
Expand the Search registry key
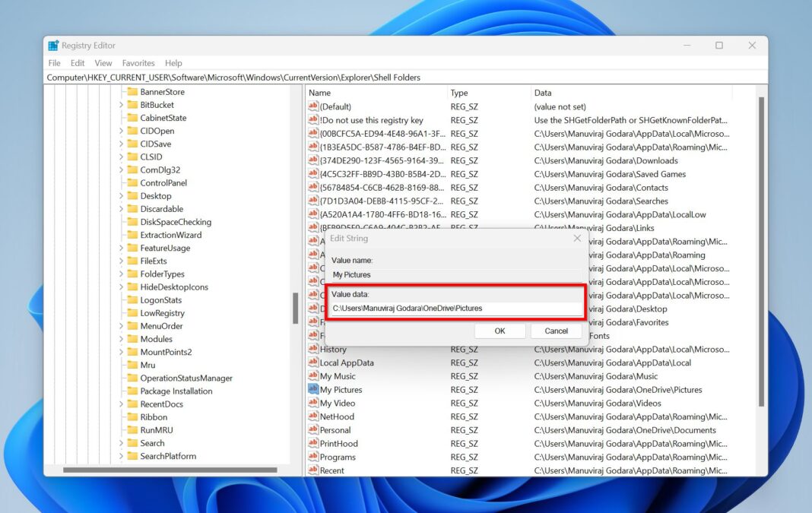pyautogui.click(x=122, y=442)
